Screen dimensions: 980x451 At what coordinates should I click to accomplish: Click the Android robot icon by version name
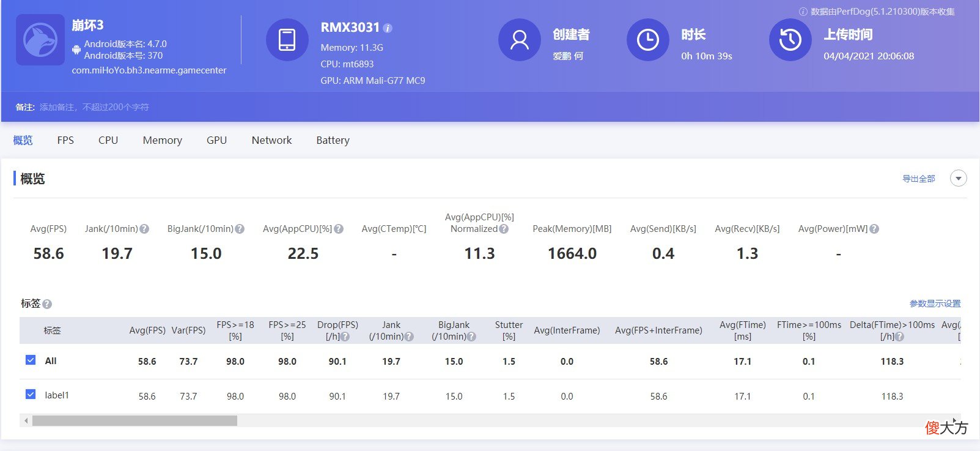tap(76, 50)
